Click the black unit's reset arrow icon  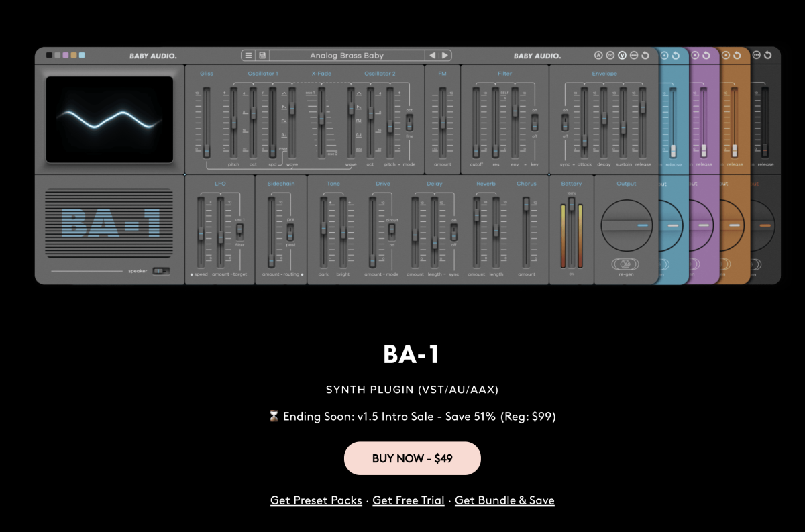768,56
